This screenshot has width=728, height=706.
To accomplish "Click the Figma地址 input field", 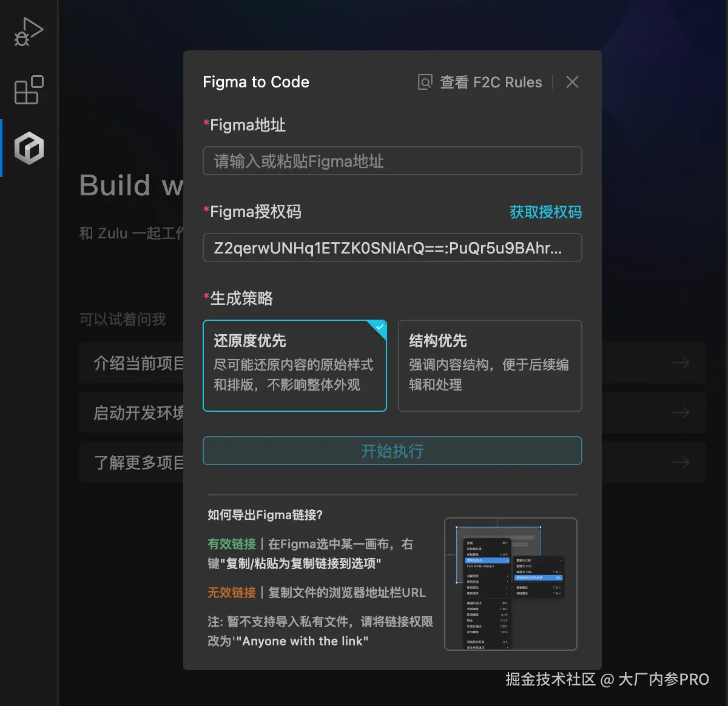I will (392, 161).
